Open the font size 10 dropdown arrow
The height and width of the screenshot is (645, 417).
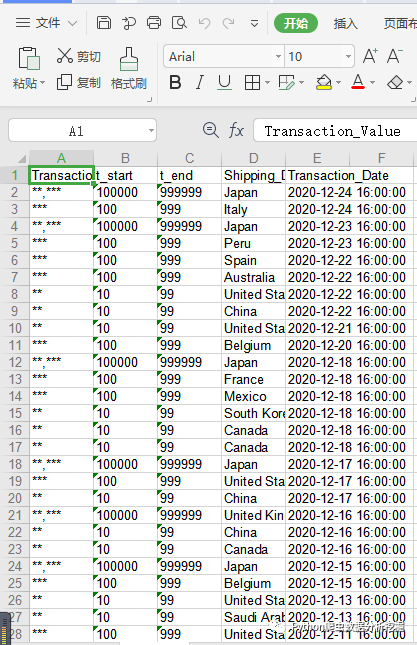(x=348, y=56)
